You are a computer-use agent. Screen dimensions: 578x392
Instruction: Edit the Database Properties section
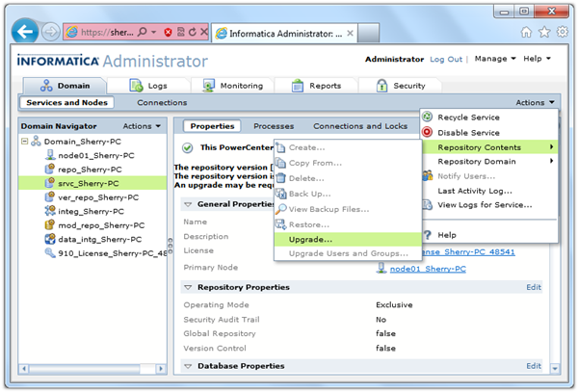[x=534, y=366]
